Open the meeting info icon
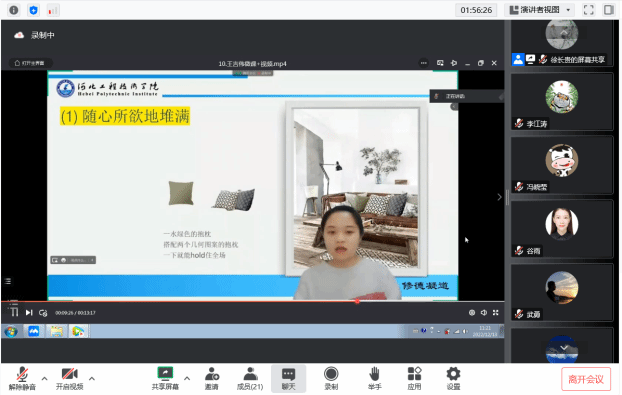 coord(14,10)
